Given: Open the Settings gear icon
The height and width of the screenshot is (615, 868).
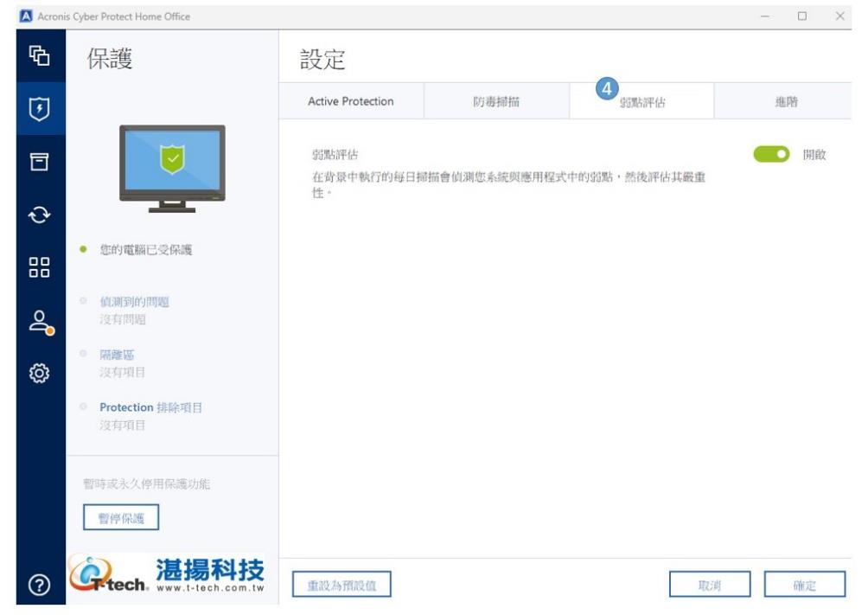Looking at the screenshot, I should tap(39, 373).
